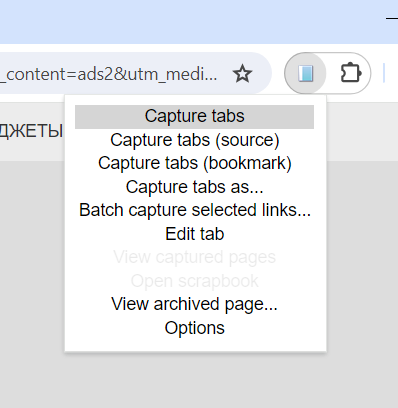Bookmark this page with the star icon
The image size is (398, 408).
point(242,74)
